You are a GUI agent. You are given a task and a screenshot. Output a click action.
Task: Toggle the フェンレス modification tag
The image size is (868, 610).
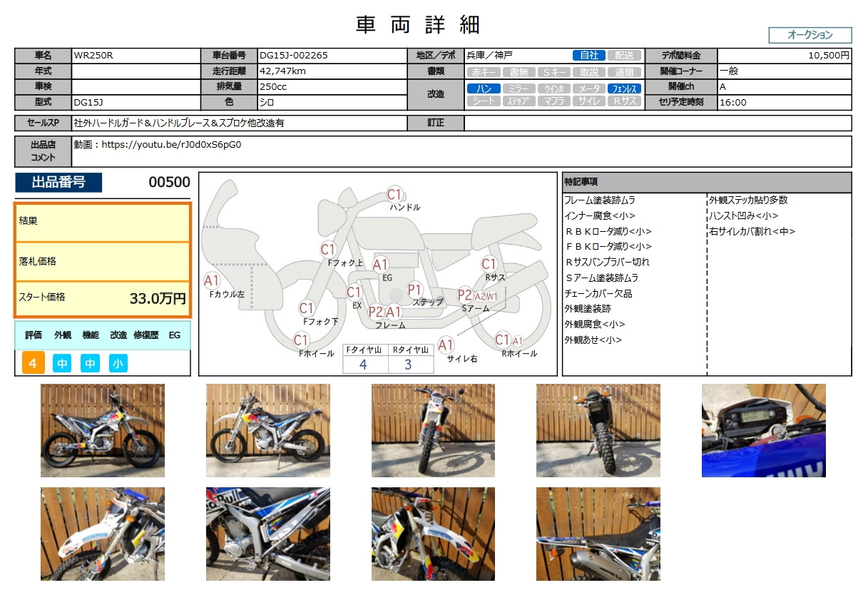click(x=624, y=89)
